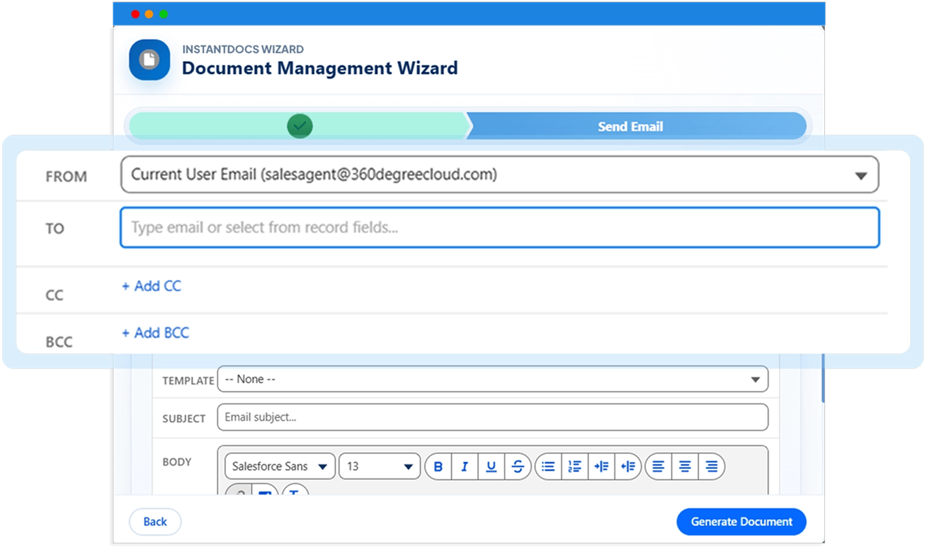
Task: Click the green checkmark on the completed step
Action: pyautogui.click(x=300, y=126)
